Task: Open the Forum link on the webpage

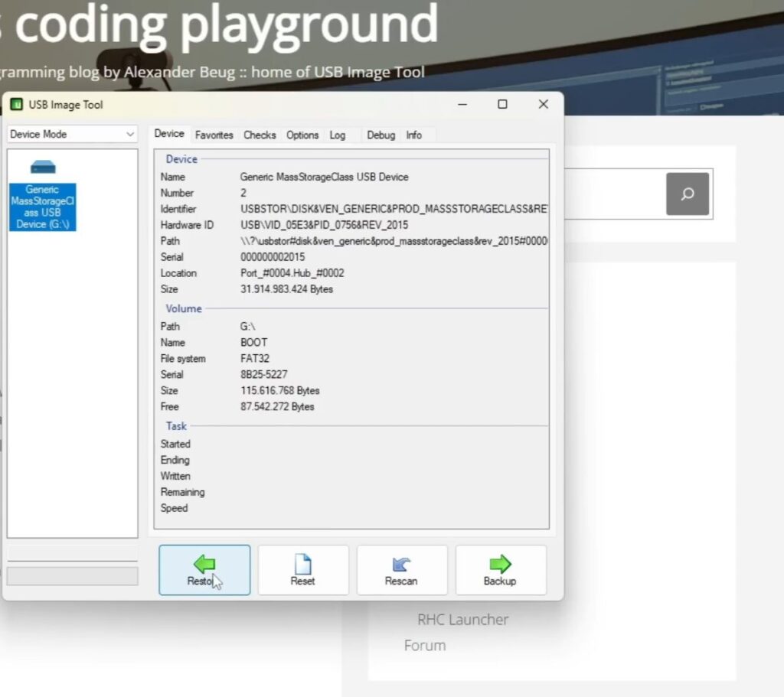Action: (425, 646)
